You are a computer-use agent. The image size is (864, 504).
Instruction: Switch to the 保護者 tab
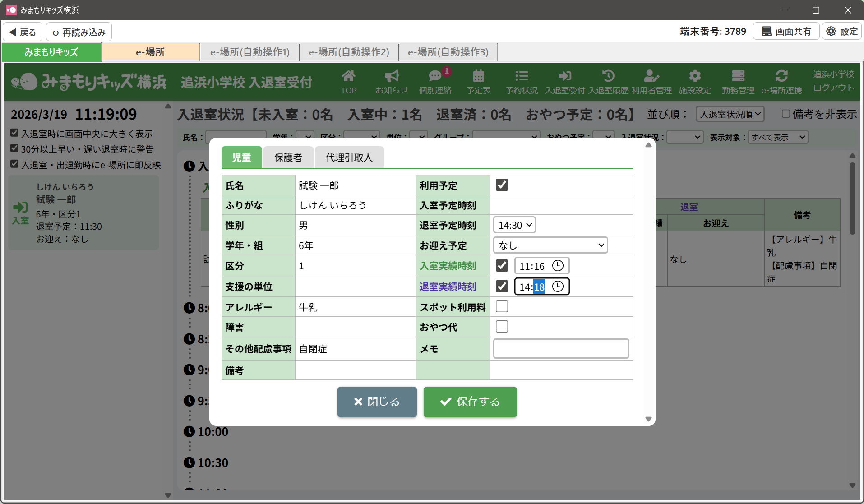pyautogui.click(x=288, y=157)
